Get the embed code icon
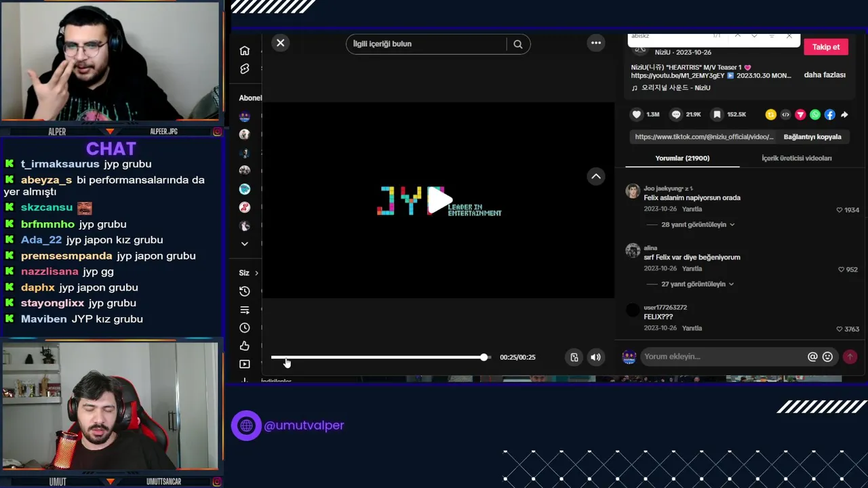 (x=785, y=115)
